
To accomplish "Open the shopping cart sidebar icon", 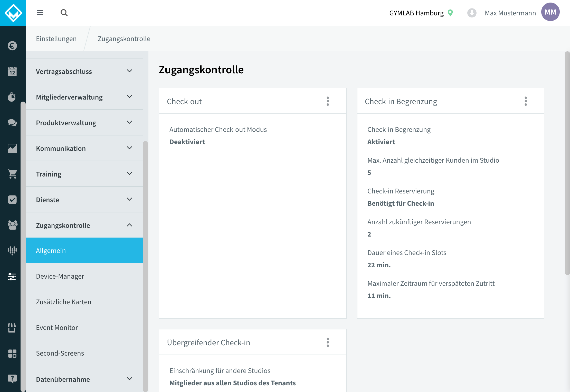I will 12,174.
